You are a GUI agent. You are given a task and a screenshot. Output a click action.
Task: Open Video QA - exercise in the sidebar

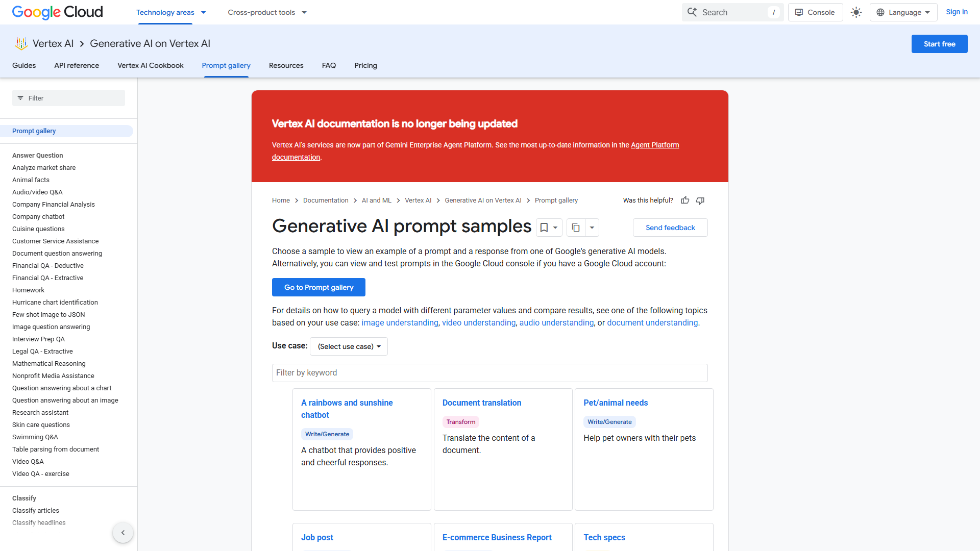(41, 474)
